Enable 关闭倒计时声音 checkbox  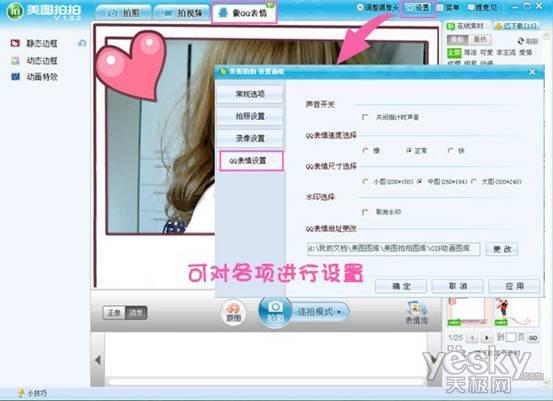pyautogui.click(x=365, y=117)
